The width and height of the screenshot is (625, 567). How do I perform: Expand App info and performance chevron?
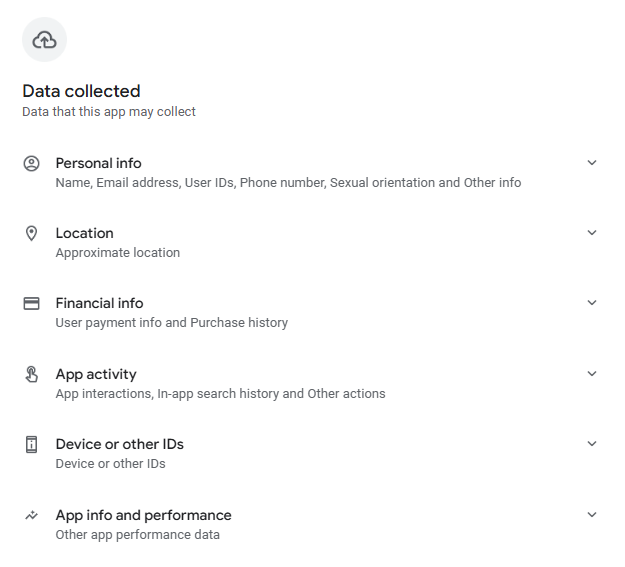[x=591, y=515]
